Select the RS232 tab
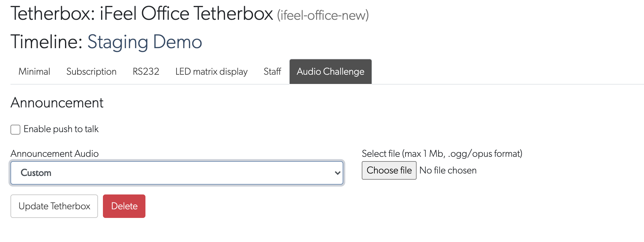This screenshot has height=242, width=644. click(x=146, y=71)
